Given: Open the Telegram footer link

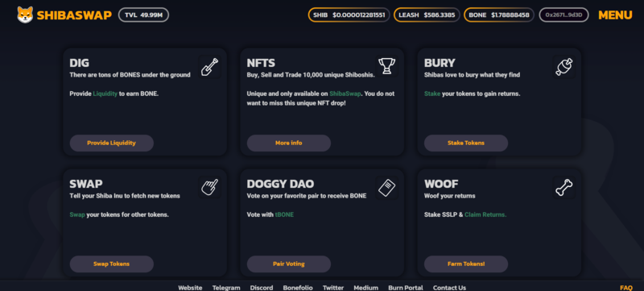Looking at the screenshot, I should tap(226, 288).
